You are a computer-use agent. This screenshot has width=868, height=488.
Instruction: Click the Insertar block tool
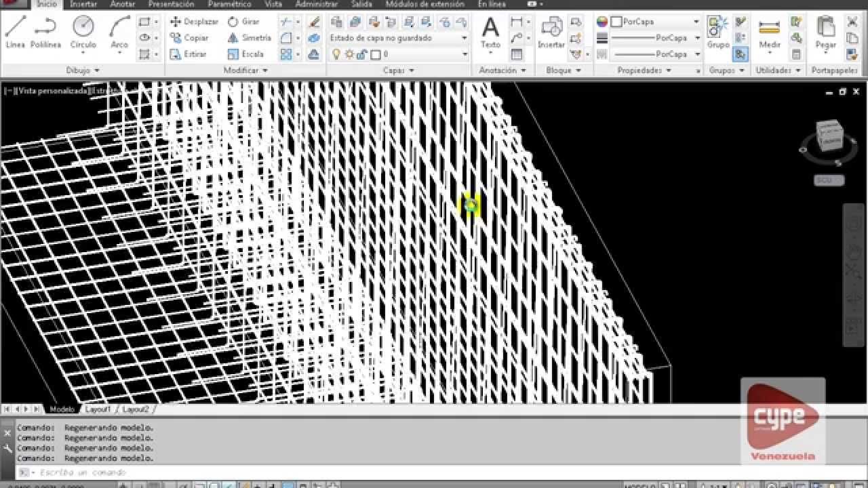pos(551,33)
